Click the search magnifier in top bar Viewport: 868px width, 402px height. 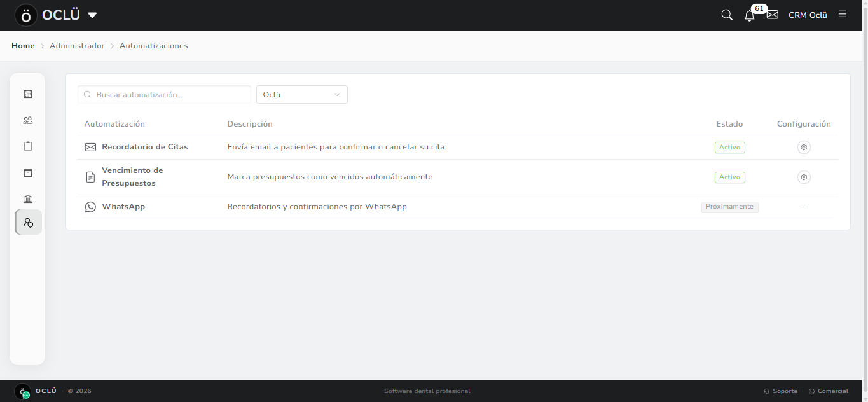[x=727, y=15]
